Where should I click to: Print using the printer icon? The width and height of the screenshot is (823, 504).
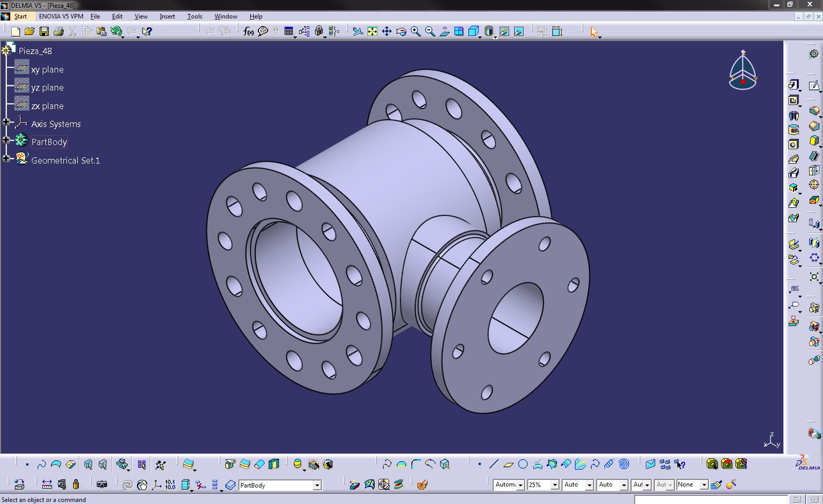(x=59, y=32)
